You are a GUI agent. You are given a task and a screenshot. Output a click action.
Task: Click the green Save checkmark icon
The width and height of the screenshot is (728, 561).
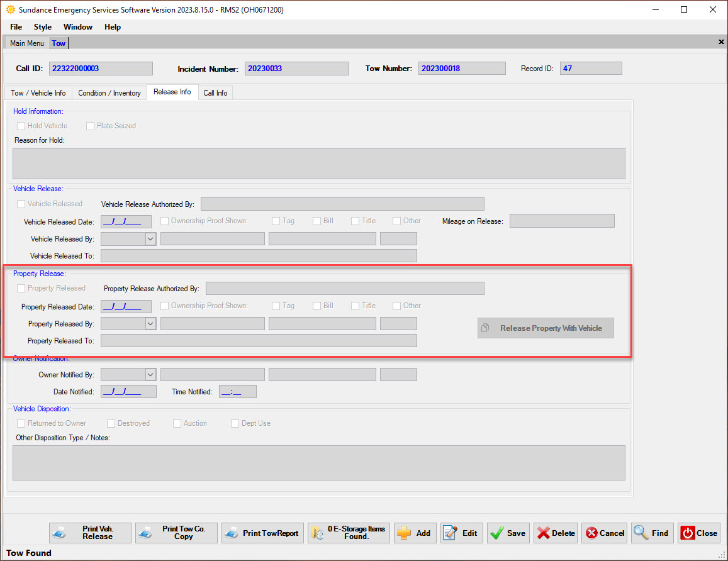tap(497, 533)
